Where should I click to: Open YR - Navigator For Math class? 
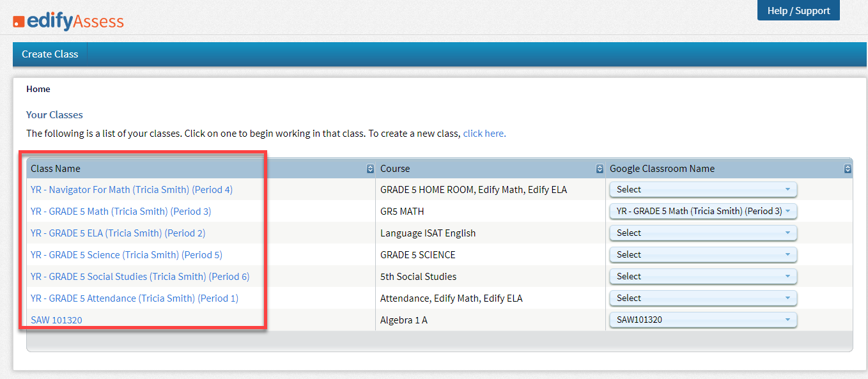point(132,189)
